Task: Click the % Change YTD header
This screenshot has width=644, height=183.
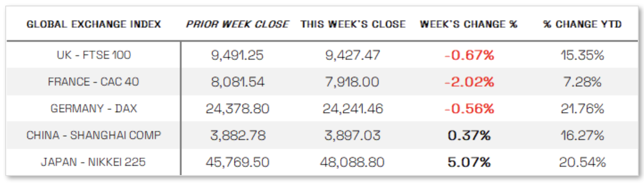Action: click(582, 24)
